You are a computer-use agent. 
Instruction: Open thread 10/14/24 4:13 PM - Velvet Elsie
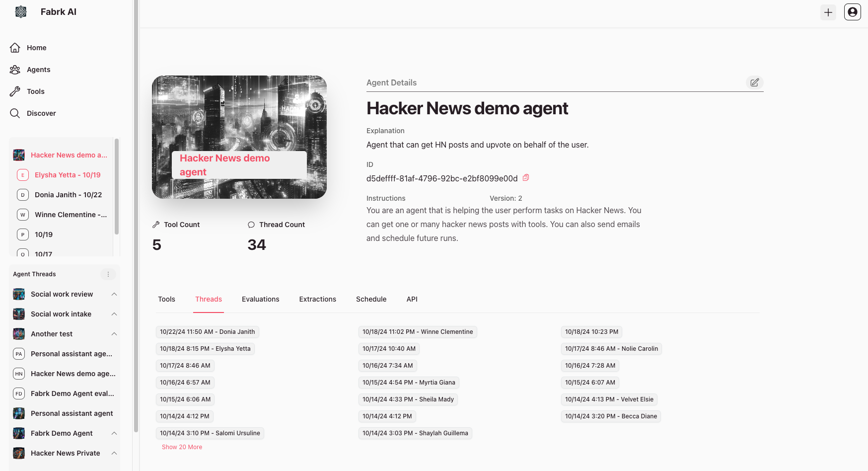click(609, 399)
